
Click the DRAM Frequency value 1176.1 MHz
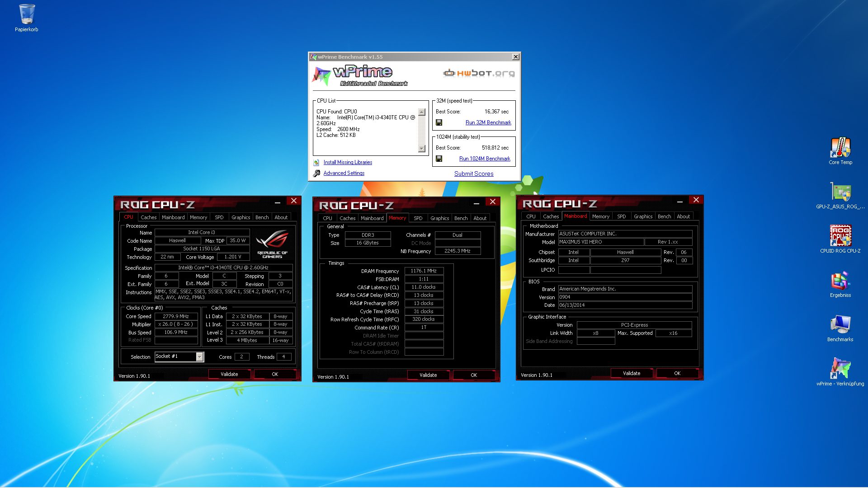[x=424, y=271]
